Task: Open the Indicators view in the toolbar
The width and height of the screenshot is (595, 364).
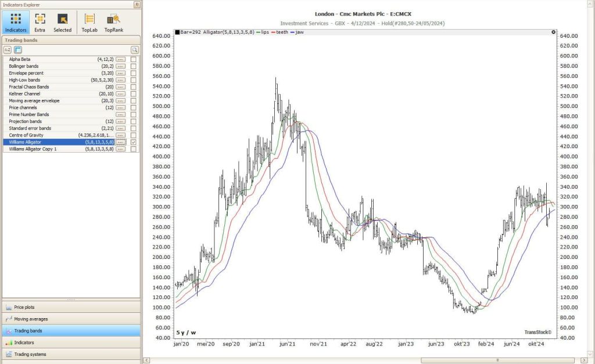Action: (x=16, y=22)
